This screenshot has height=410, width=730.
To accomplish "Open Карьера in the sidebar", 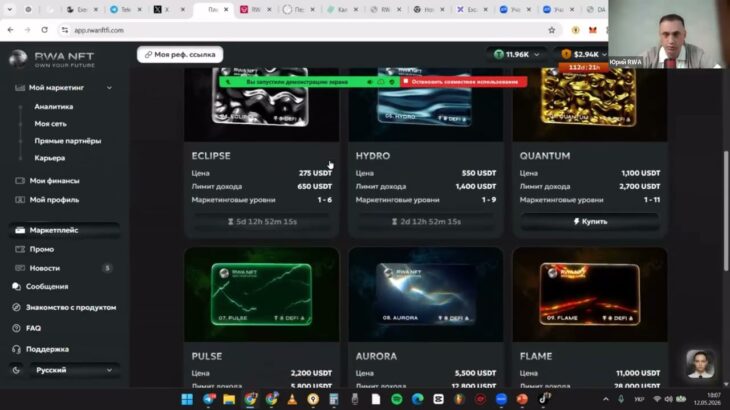I will pos(50,158).
